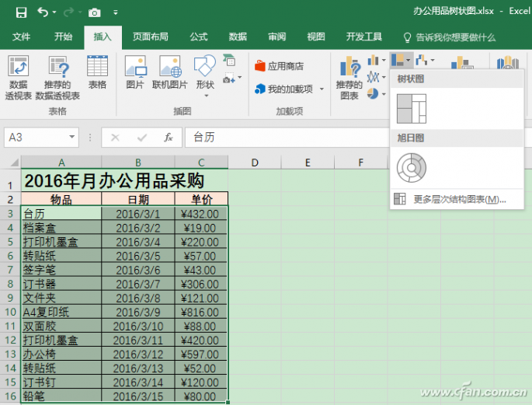
Task: Switch to the 视图 ribbon tab
Action: pos(316,37)
